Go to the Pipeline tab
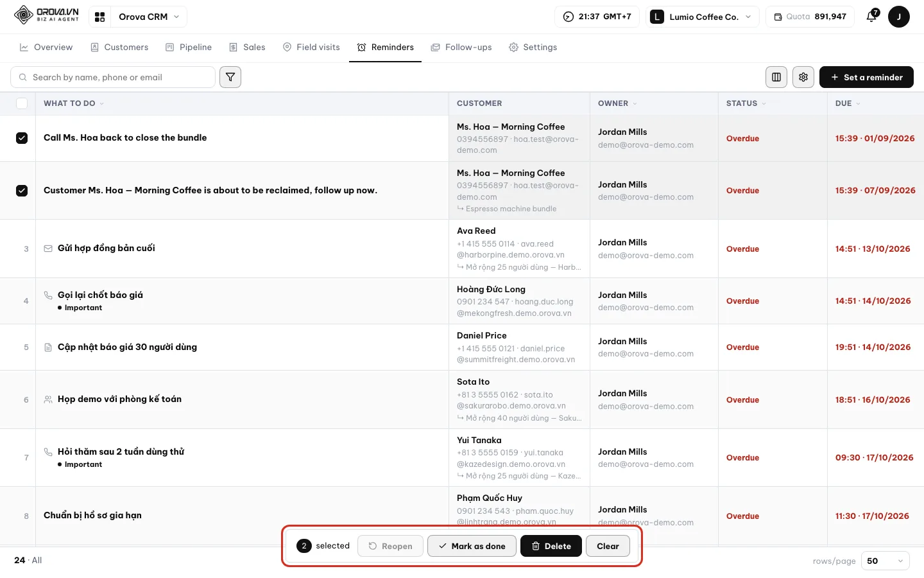The image size is (924, 578). (189, 48)
